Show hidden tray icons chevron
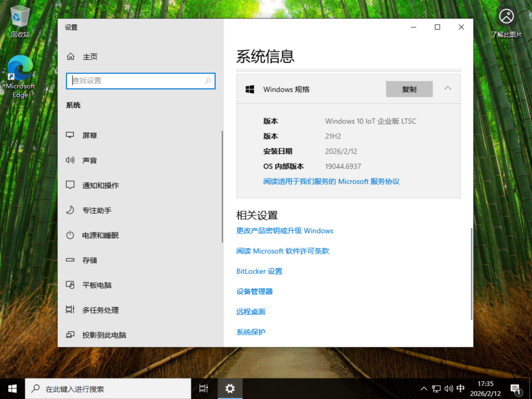This screenshot has width=532, height=399. click(x=424, y=389)
